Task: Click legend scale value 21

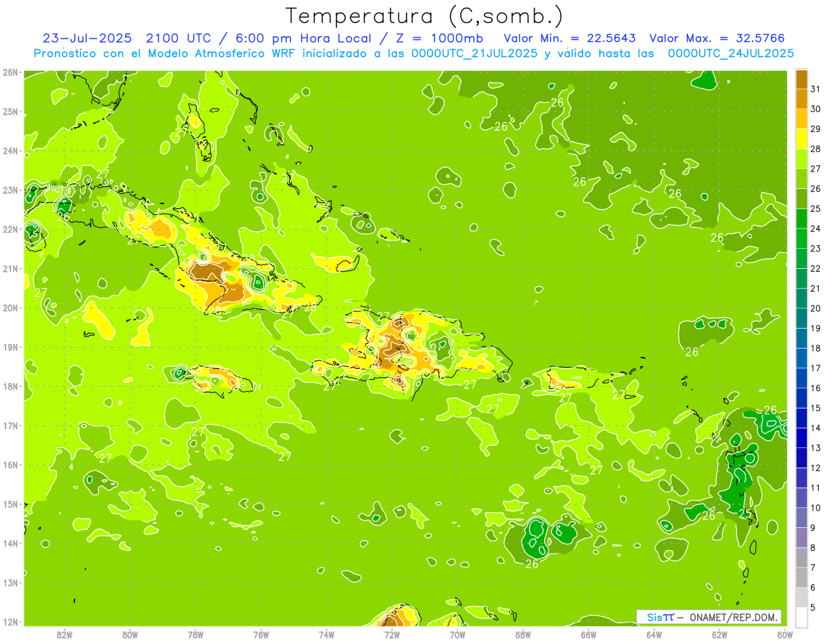Action: [x=816, y=288]
